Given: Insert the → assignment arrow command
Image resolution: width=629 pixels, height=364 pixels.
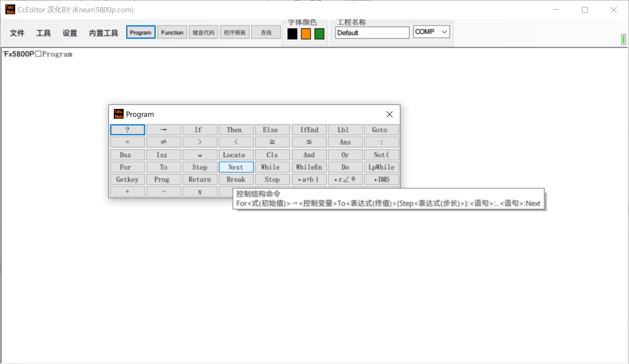Looking at the screenshot, I should point(164,130).
